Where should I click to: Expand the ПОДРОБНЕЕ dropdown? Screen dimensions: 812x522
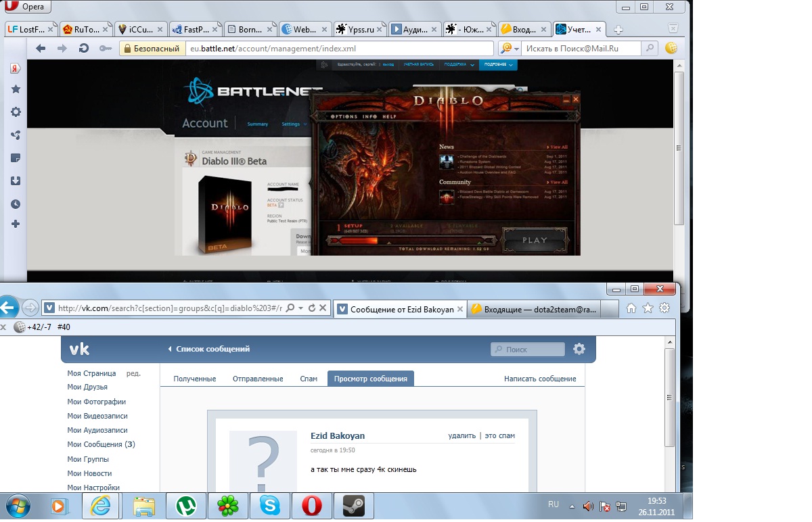click(498, 65)
